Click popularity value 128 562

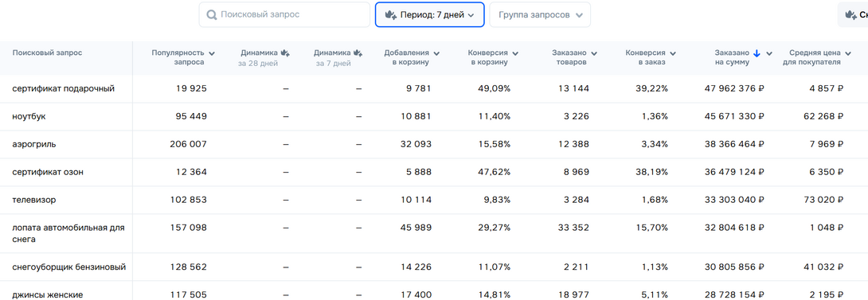[x=188, y=267]
